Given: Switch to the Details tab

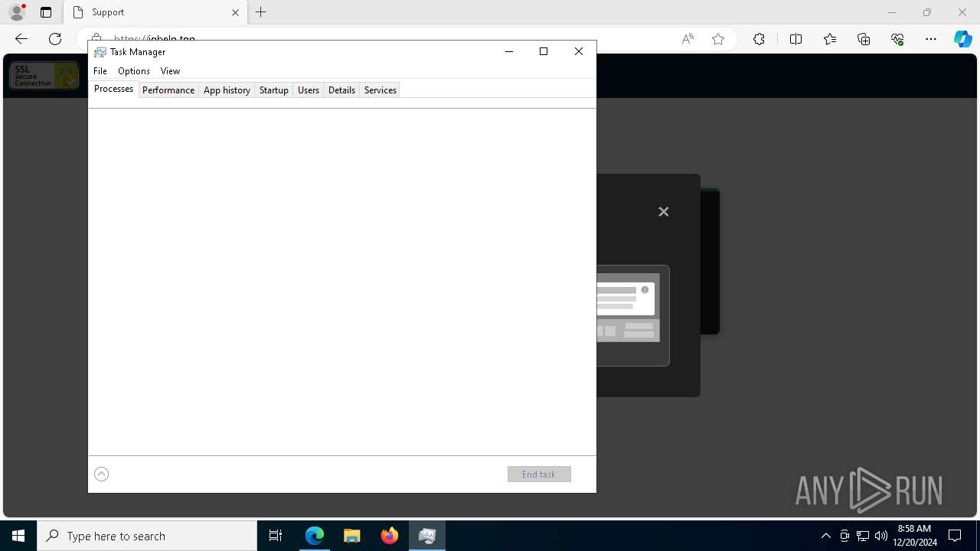Looking at the screenshot, I should point(341,90).
